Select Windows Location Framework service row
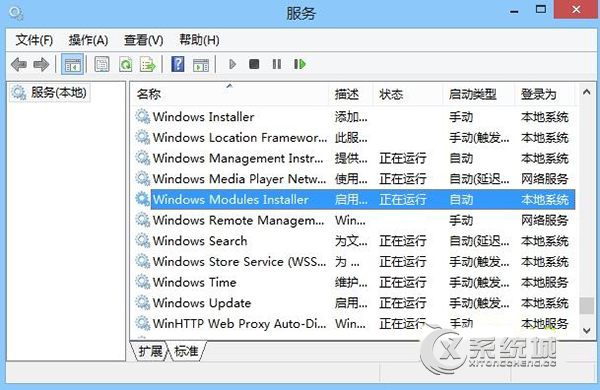This screenshot has width=600, height=390. (354, 137)
